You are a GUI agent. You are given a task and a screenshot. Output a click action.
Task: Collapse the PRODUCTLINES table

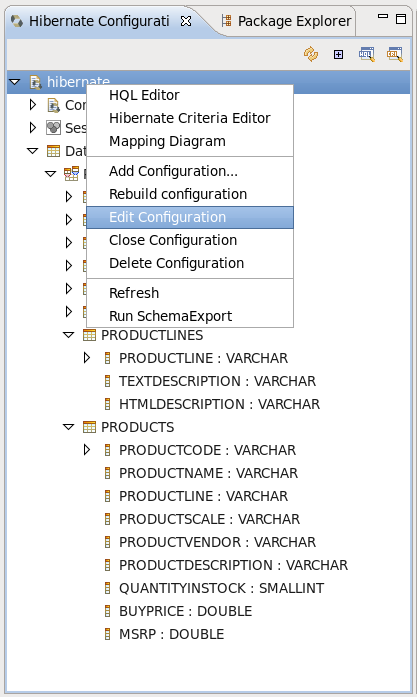tap(68, 335)
